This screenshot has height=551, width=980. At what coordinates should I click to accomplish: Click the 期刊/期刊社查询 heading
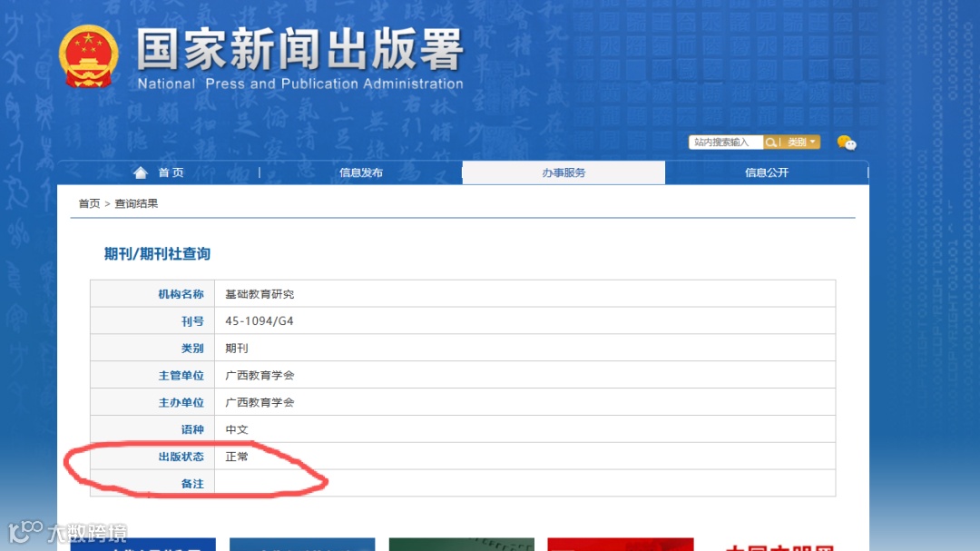coord(157,254)
